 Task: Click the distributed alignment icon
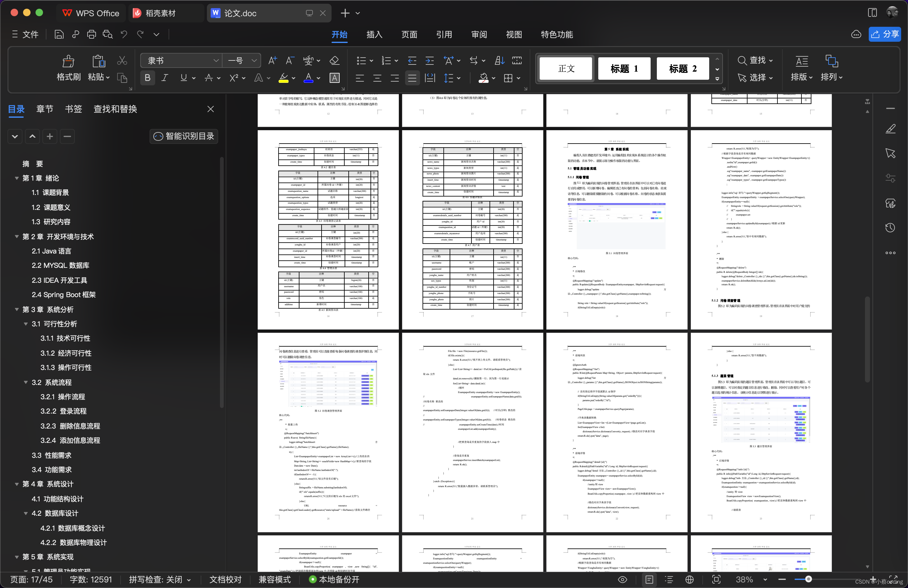coord(430,78)
